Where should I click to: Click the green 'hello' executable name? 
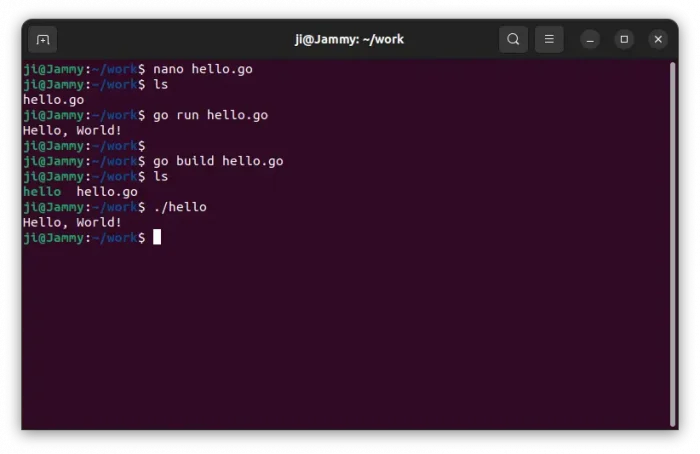(42, 191)
